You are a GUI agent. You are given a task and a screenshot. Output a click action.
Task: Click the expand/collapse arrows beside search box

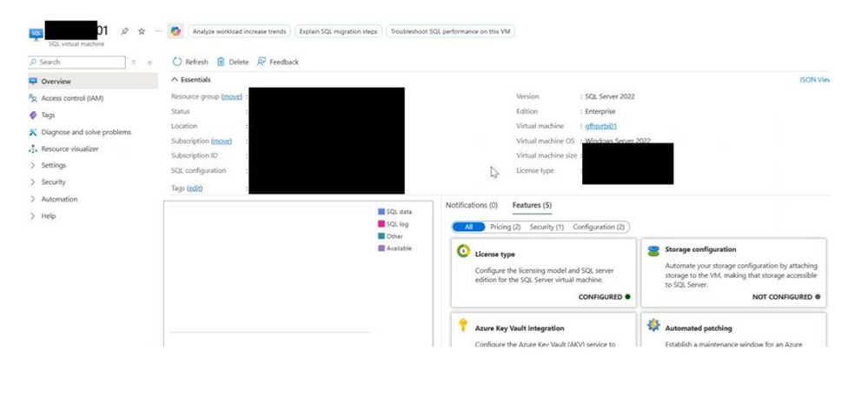134,63
